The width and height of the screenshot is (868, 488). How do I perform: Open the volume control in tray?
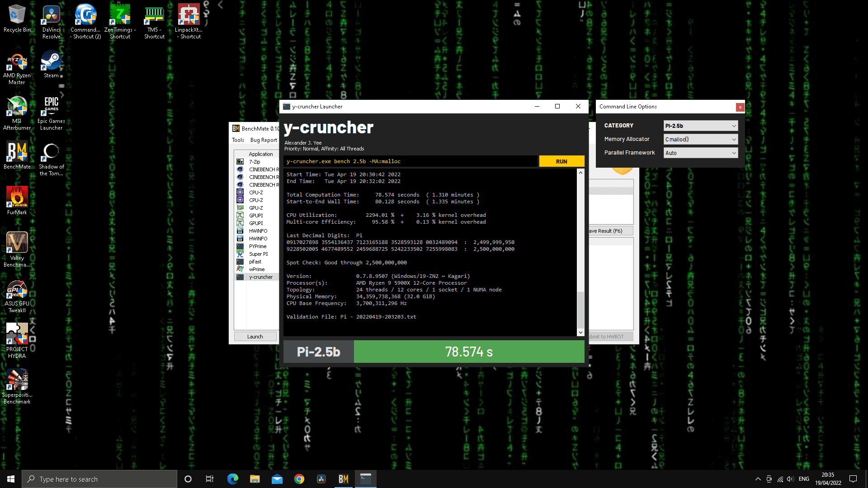pos(790,479)
